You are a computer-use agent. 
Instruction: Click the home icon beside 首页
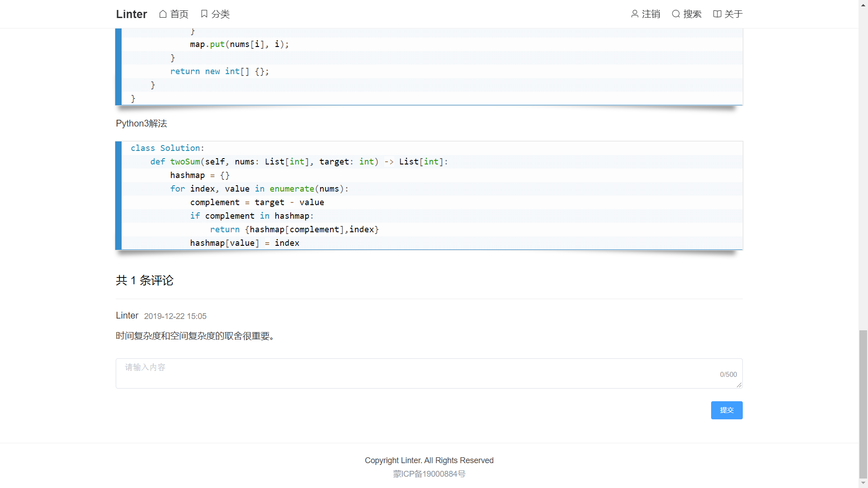coord(163,14)
